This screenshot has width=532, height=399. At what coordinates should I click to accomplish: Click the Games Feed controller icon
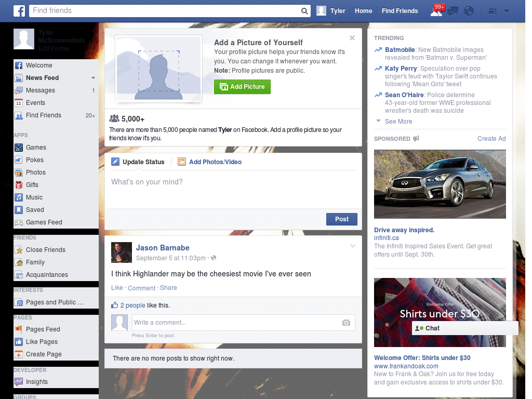(x=19, y=222)
